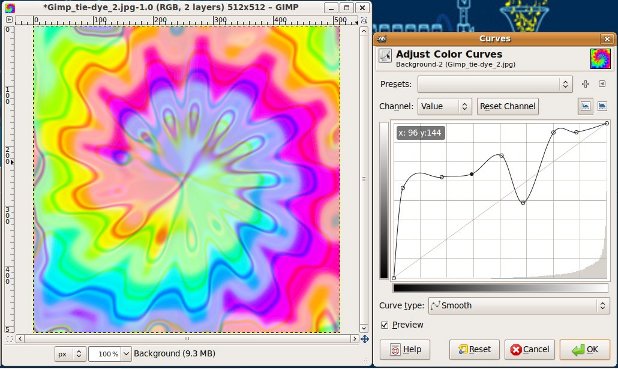Click the Curves tool icon beside Adjust Color Curves
Viewport: 618px width, 369px height.
385,56
